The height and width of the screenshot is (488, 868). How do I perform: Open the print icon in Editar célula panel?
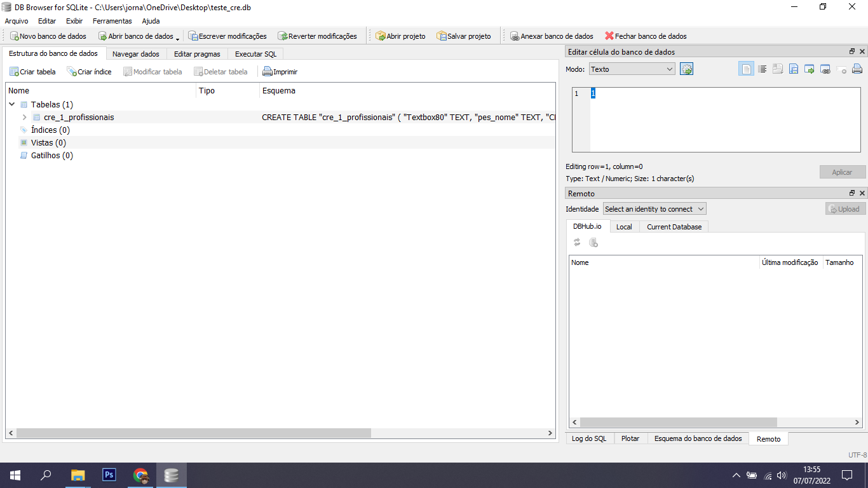pos(857,69)
